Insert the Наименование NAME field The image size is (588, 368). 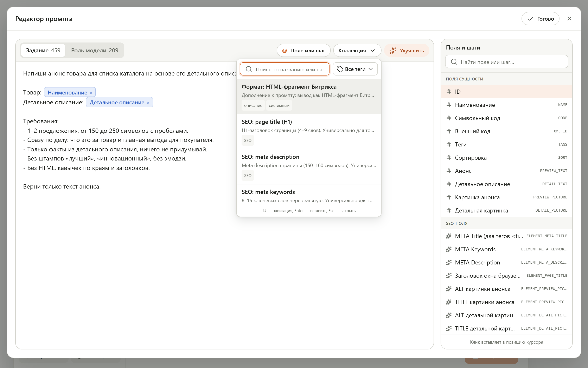tap(506, 105)
